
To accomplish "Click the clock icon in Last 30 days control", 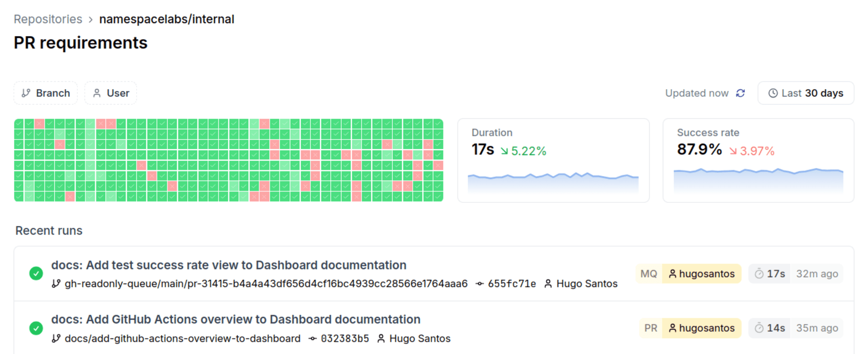I will [x=774, y=93].
